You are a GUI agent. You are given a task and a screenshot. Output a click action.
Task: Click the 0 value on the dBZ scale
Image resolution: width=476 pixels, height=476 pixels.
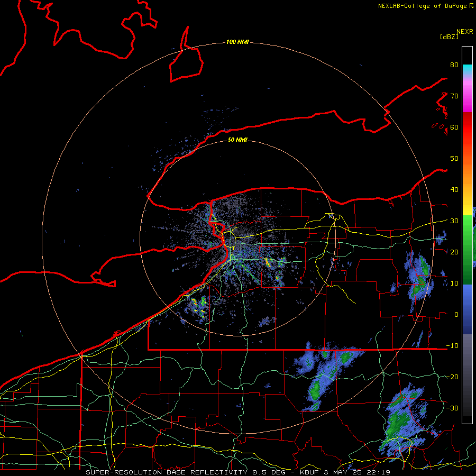(456, 315)
